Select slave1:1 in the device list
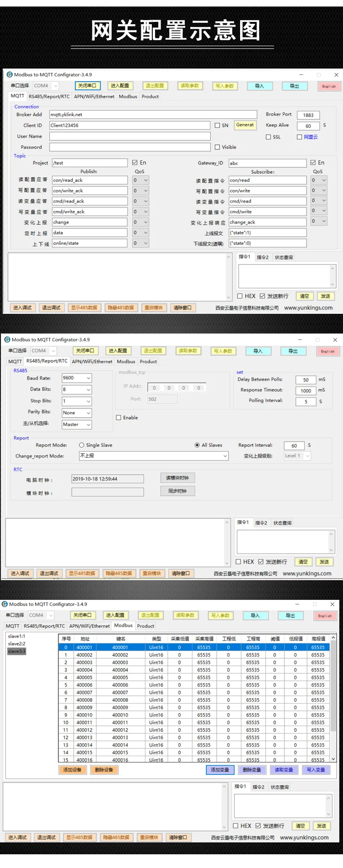This screenshot has height=868, width=343. coord(16,636)
